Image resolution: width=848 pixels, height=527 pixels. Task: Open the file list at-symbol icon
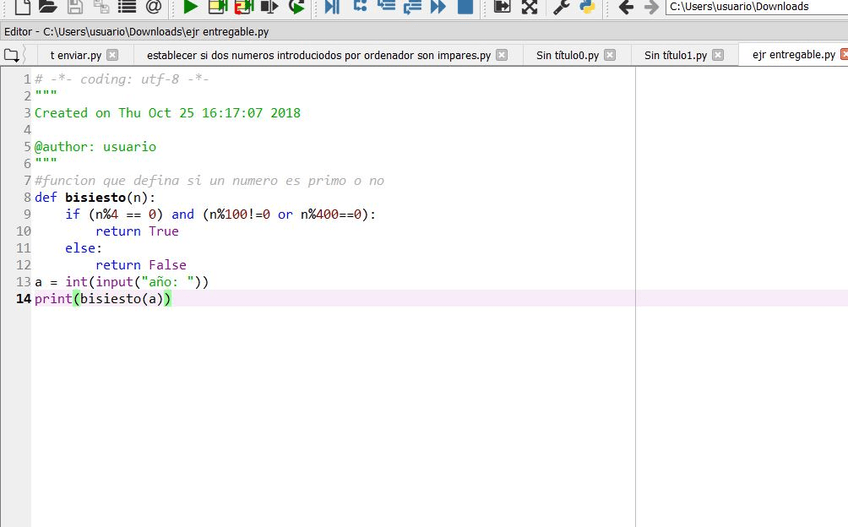153,7
